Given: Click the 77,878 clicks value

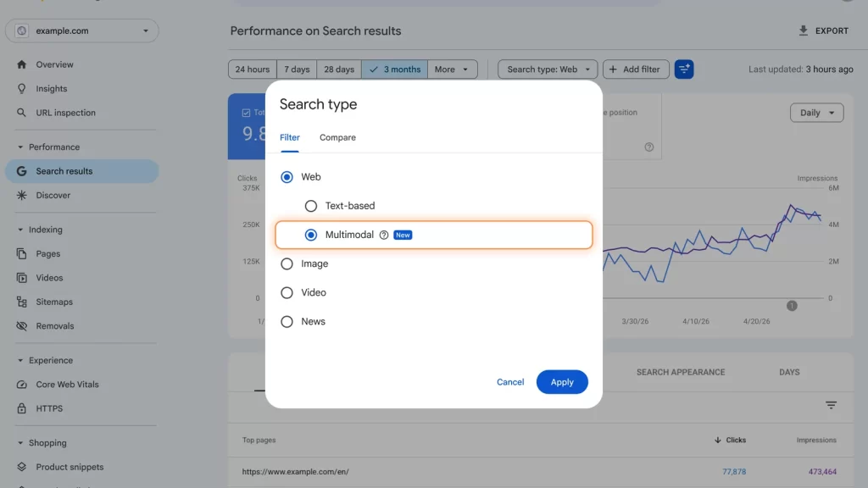Looking at the screenshot, I should (x=733, y=472).
